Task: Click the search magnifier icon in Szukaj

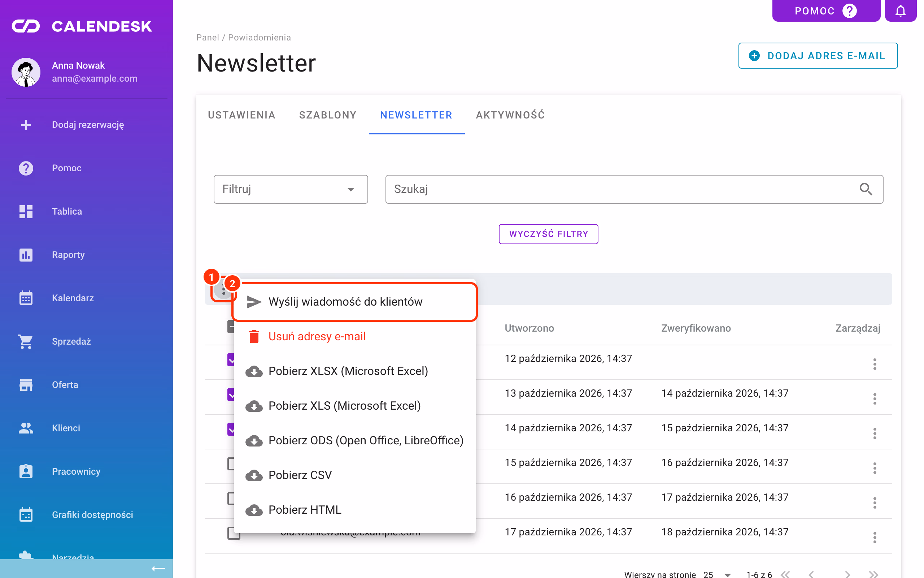Action: tap(866, 189)
